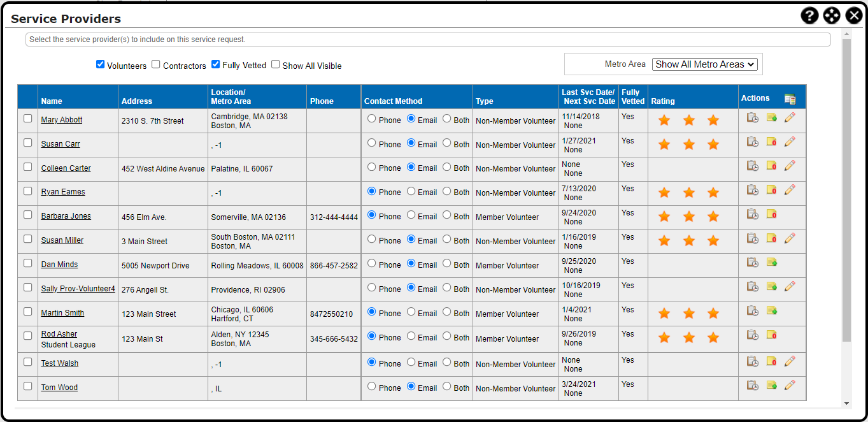Enable the Contractors filter checkbox

point(156,64)
